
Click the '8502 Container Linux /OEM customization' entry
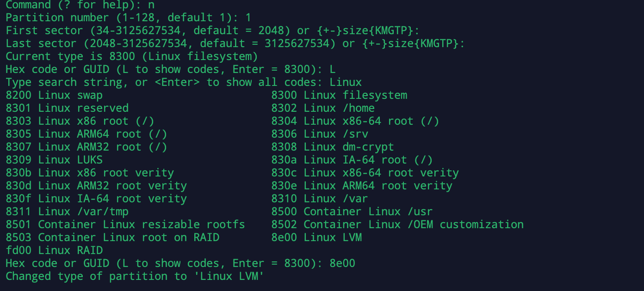pyautogui.click(x=397, y=224)
